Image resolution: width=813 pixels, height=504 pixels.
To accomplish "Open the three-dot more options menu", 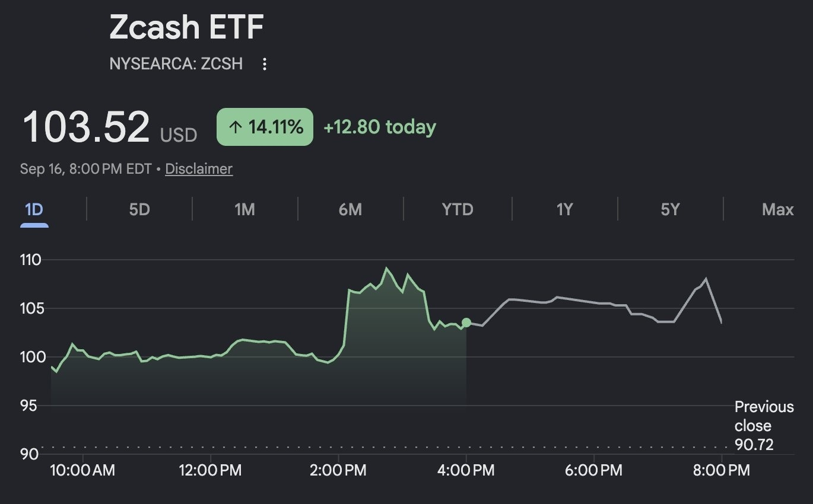I will click(265, 64).
